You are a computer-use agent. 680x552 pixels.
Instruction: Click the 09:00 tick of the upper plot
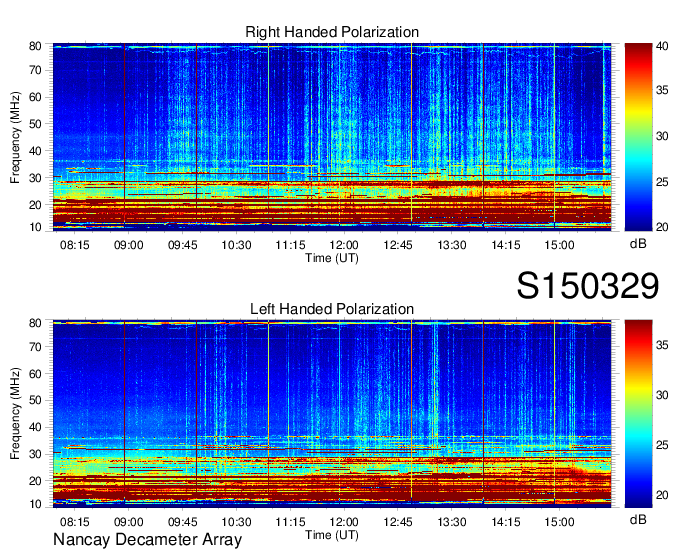coord(128,245)
